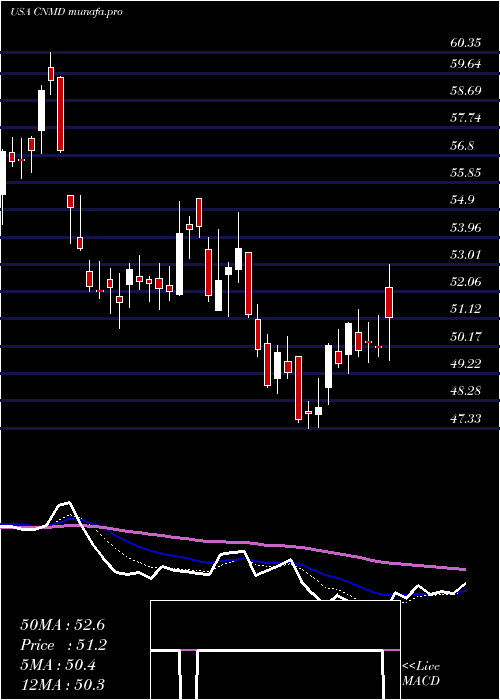Click the 50.17 price level label
The width and height of the screenshot is (500, 700).
coord(466,337)
